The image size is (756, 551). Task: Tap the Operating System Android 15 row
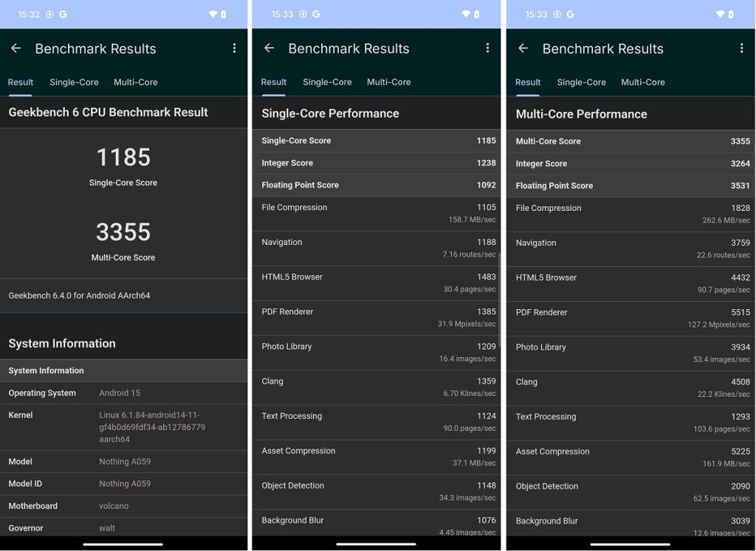[123, 393]
